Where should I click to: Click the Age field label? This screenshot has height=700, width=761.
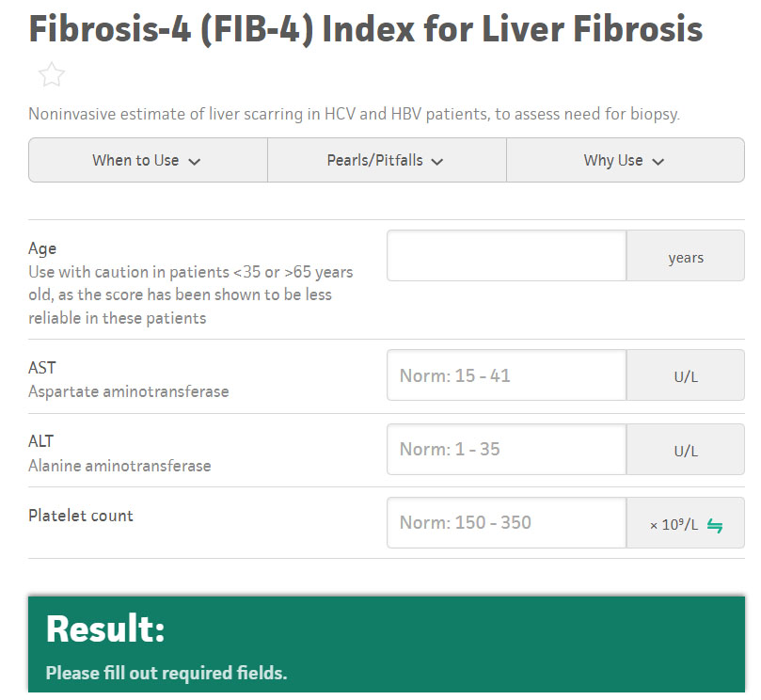42,248
